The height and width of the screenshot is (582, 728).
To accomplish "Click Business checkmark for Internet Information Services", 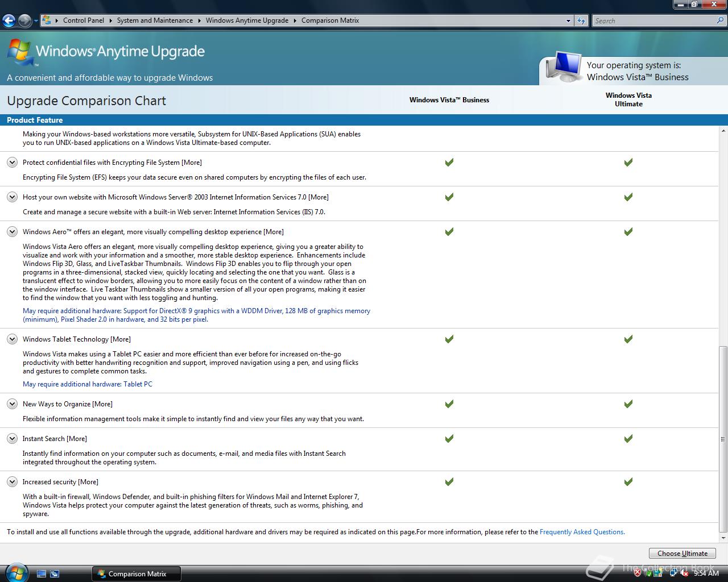I will tap(449, 197).
